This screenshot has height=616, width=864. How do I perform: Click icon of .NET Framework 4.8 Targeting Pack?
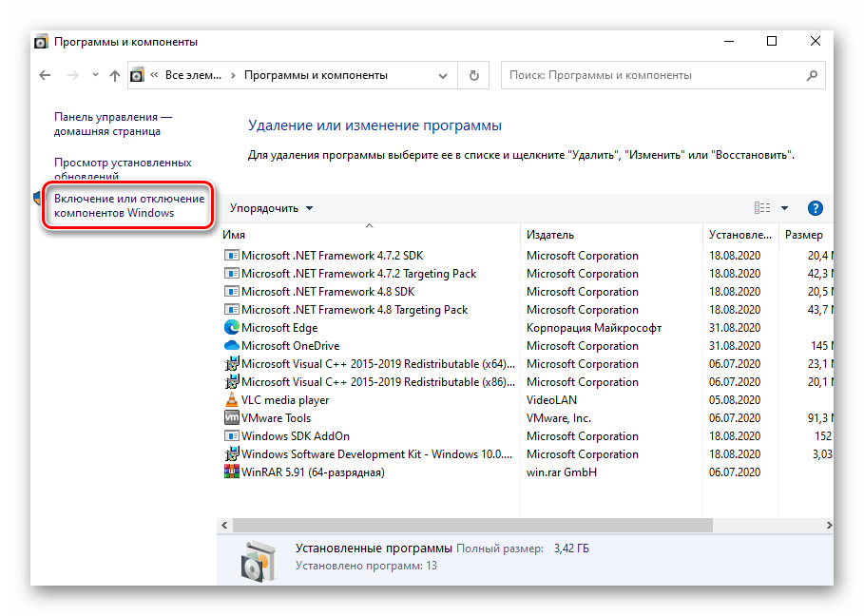[231, 310]
